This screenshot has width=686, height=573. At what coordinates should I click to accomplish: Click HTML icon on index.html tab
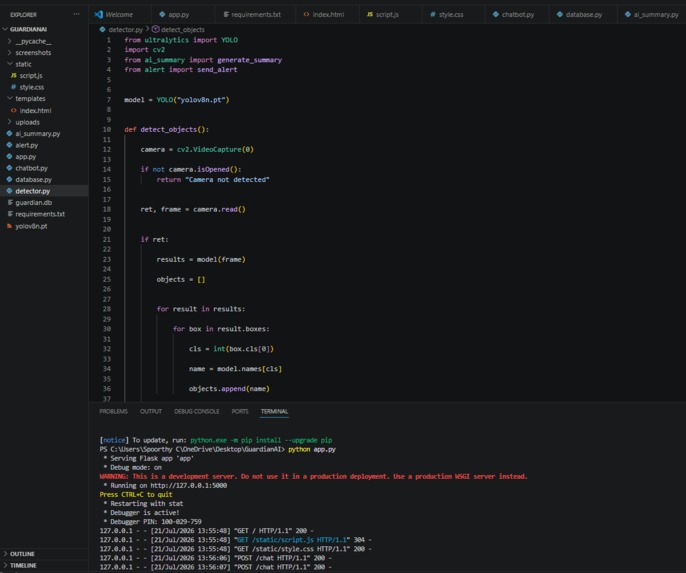point(306,14)
